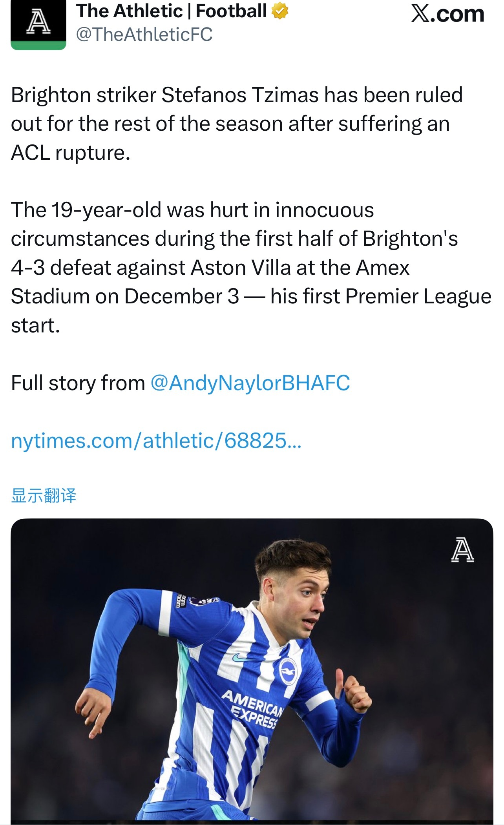Follow the nytimes.com/athletic article link

click(x=156, y=441)
